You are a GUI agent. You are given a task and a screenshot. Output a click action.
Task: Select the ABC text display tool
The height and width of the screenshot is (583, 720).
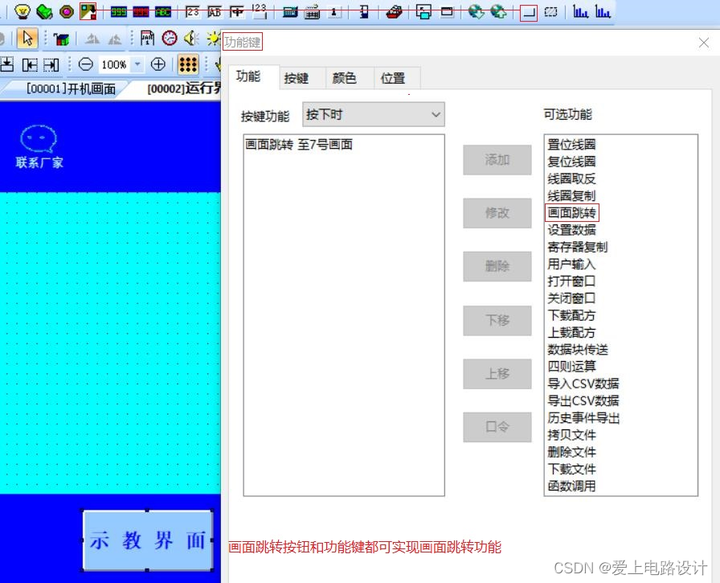tap(163, 12)
